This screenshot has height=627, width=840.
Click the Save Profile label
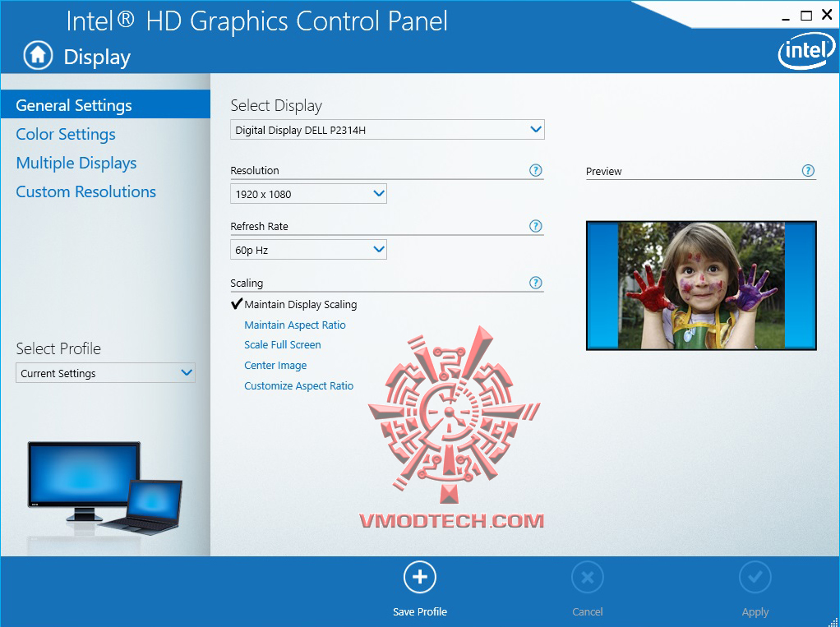pyautogui.click(x=420, y=611)
